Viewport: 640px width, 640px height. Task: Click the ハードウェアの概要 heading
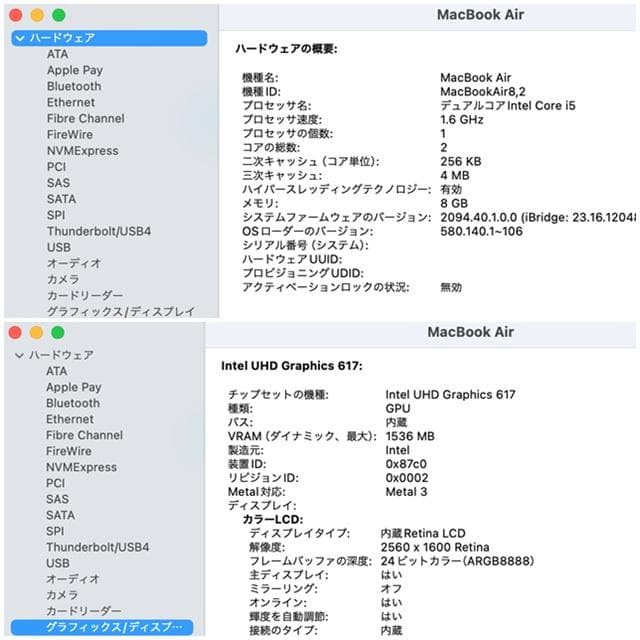tap(286, 49)
